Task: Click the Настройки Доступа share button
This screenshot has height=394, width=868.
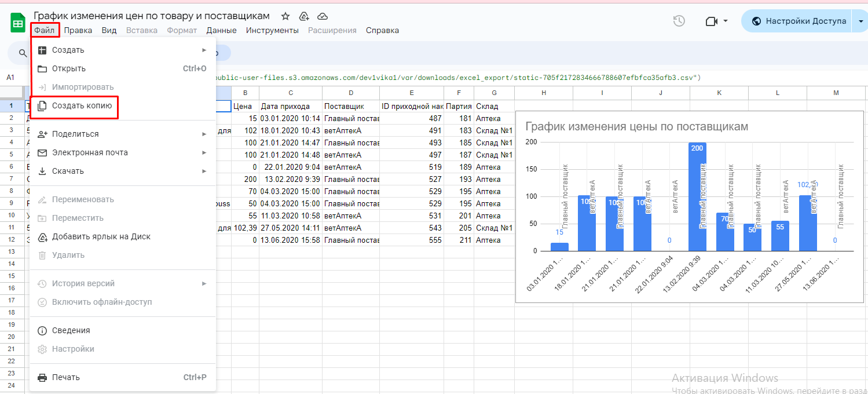Action: coord(799,21)
